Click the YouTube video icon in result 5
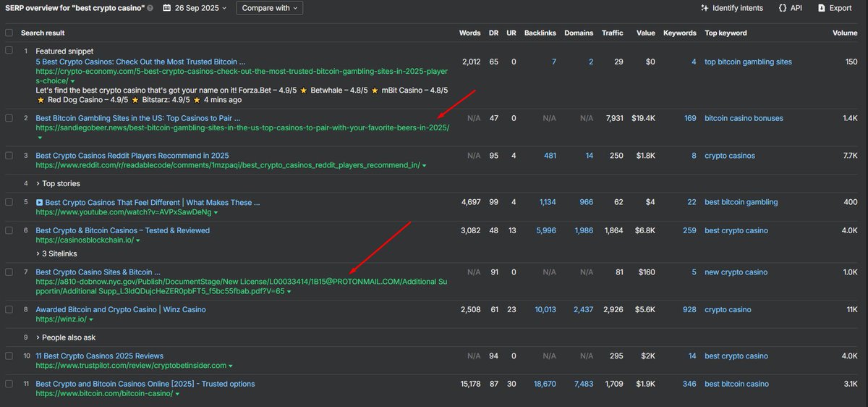The width and height of the screenshot is (868, 407). coord(40,203)
